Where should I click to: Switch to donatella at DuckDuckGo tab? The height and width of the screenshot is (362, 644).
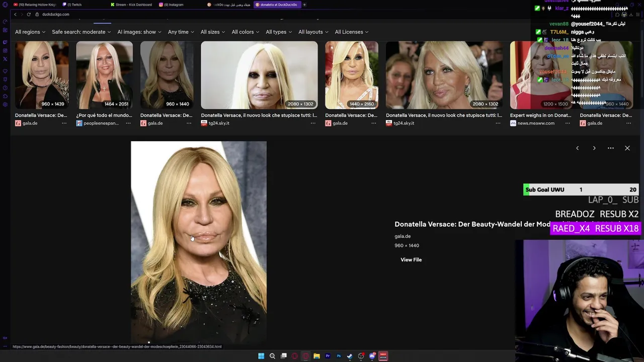pyautogui.click(x=277, y=5)
